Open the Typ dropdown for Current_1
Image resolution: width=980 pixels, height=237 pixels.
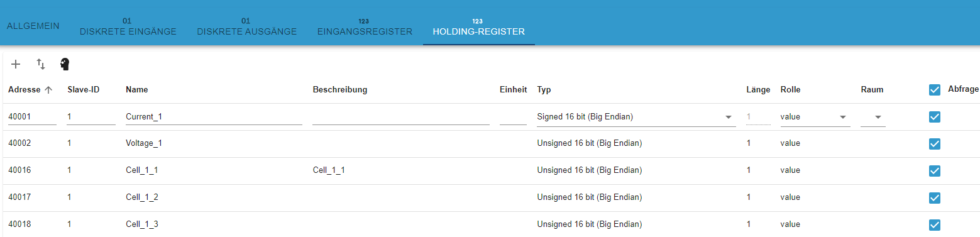tap(636, 117)
